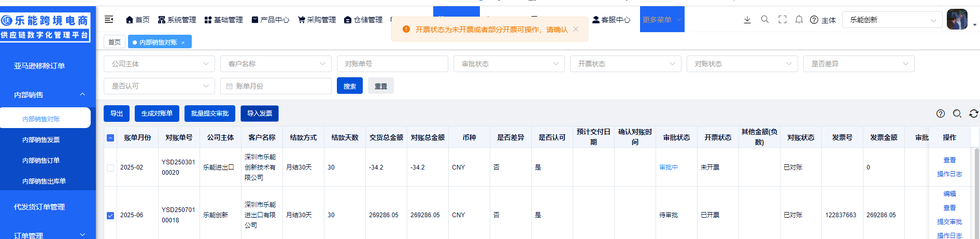The height and width of the screenshot is (239, 980).
Task: Click the 批量提交审批 button
Action: coord(210,114)
